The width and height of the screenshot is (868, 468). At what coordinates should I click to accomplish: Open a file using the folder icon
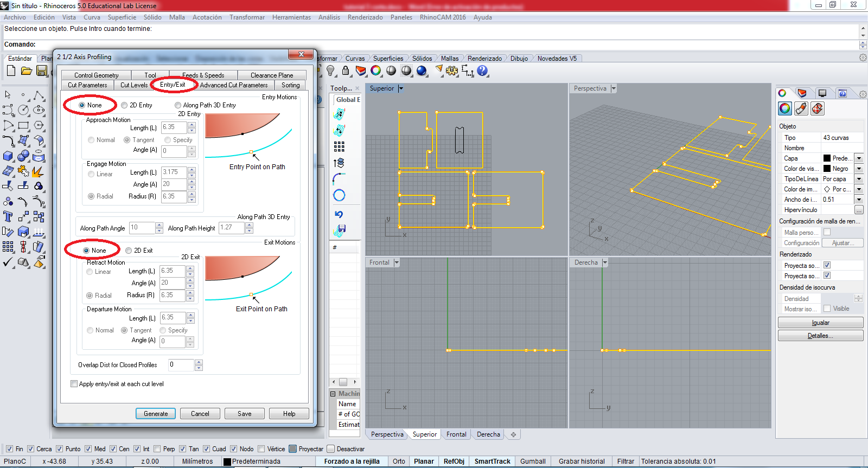(x=26, y=70)
